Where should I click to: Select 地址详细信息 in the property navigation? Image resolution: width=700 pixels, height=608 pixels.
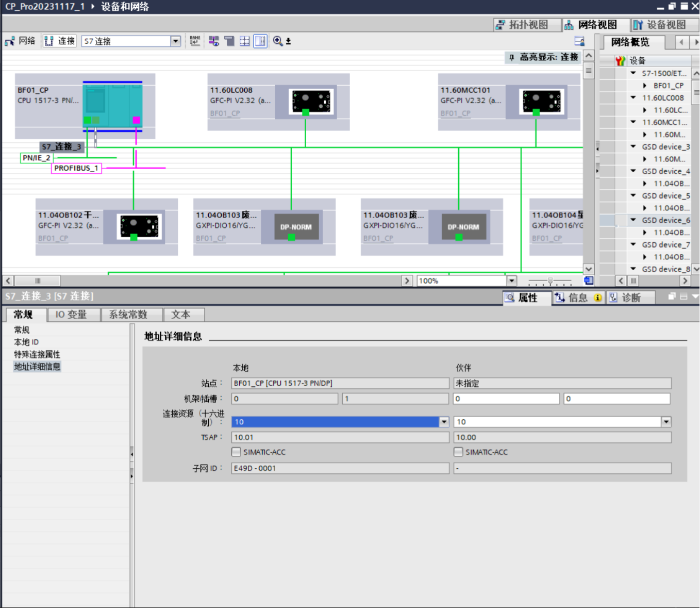click(x=37, y=367)
